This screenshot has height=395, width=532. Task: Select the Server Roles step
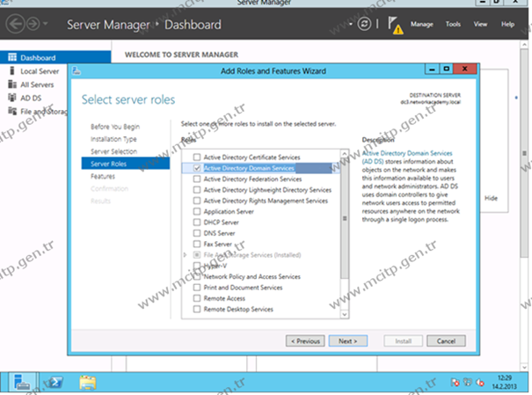(126, 164)
